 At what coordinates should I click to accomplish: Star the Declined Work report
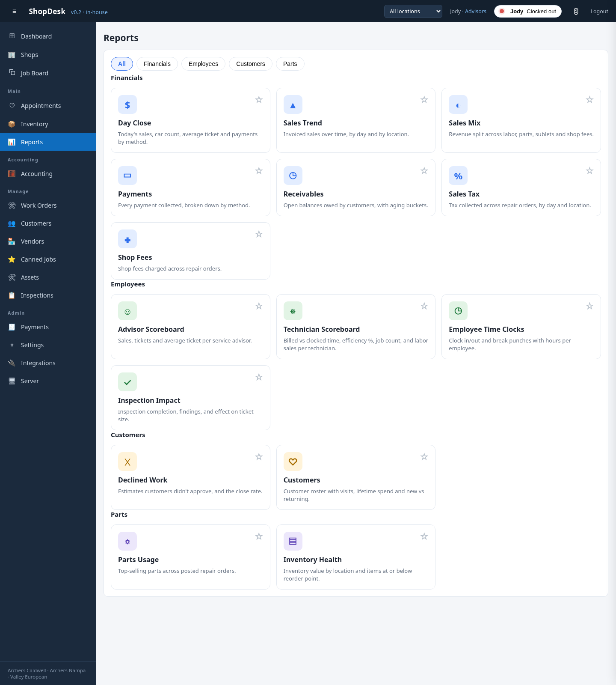(x=259, y=457)
